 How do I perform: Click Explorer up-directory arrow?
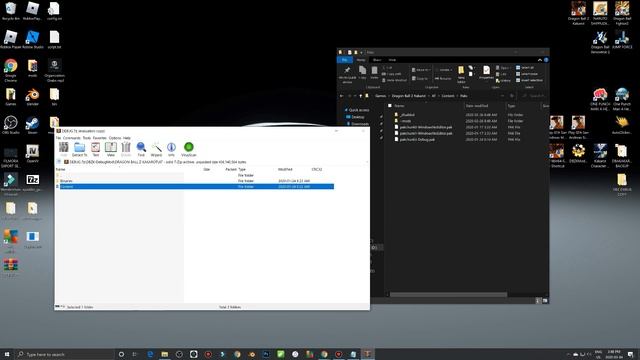(x=360, y=96)
